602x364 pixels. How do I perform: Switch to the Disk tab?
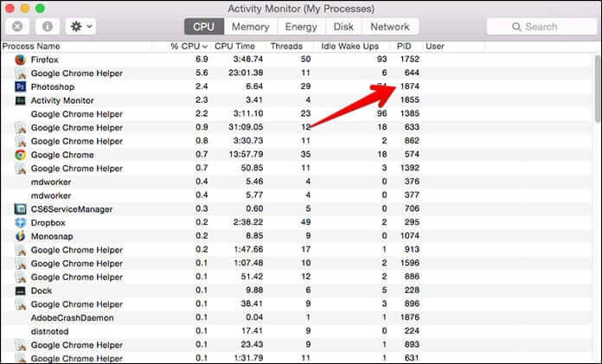343,27
